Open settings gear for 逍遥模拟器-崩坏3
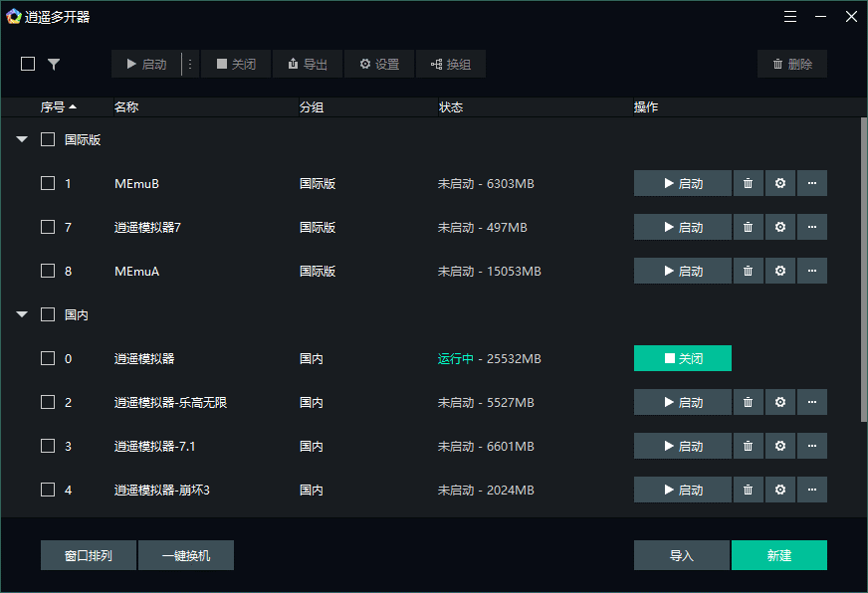This screenshot has height=593, width=868. [x=779, y=490]
